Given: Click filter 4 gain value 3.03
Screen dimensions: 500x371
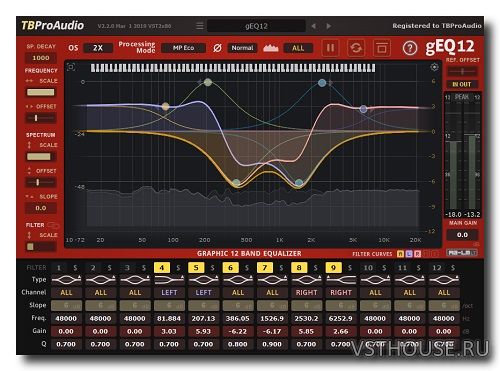Looking at the screenshot, I should 169,331.
